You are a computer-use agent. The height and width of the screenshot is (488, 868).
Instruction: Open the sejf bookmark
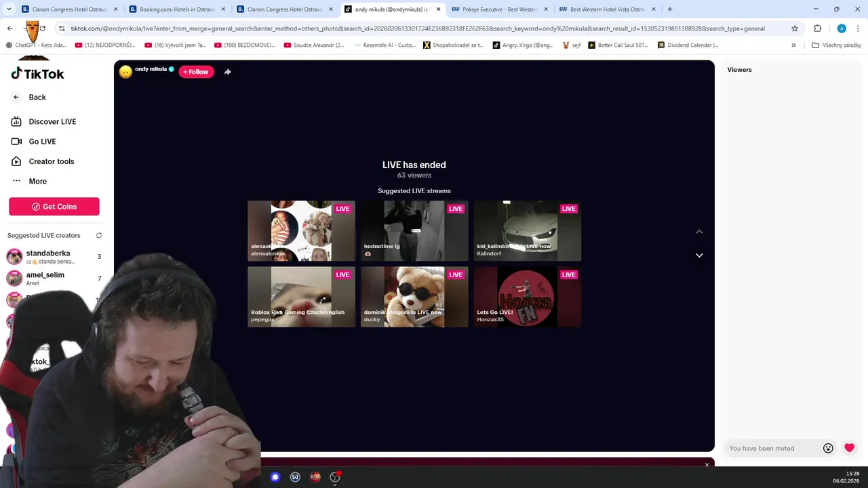(572, 45)
